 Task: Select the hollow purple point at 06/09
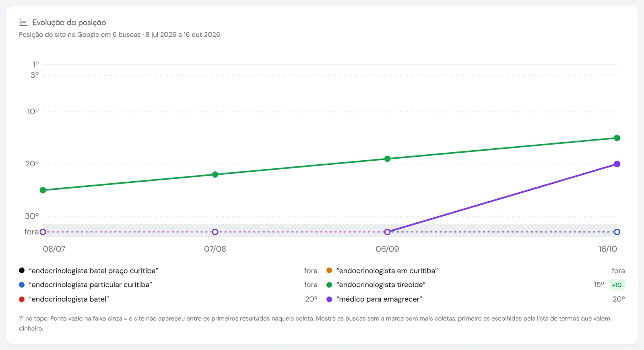387,232
